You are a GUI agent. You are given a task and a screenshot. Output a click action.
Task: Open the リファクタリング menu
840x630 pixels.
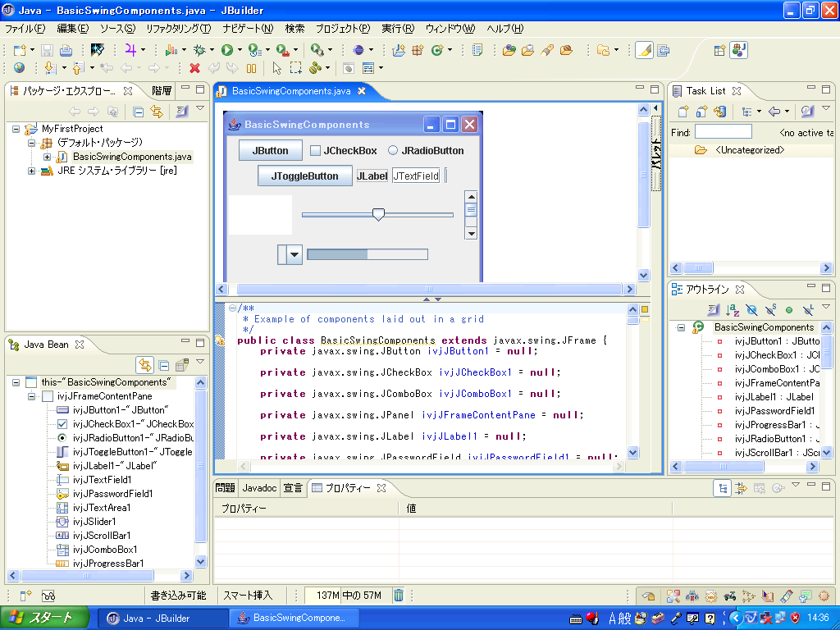(x=178, y=29)
